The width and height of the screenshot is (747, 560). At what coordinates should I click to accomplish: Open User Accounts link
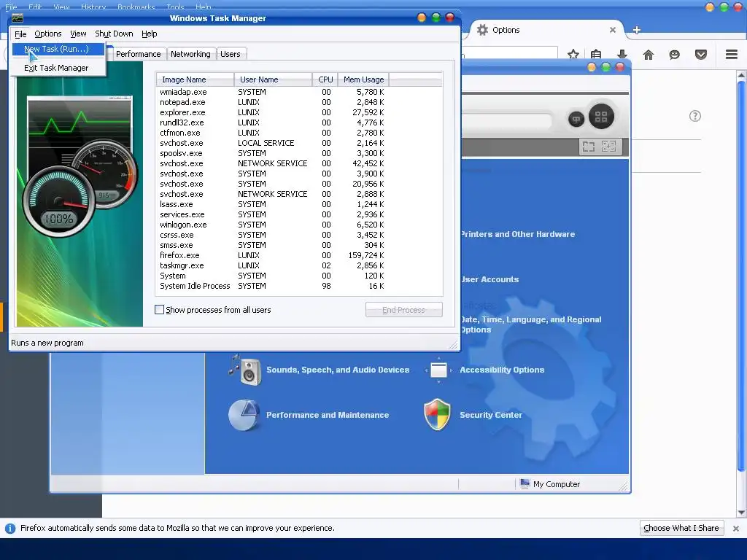[x=489, y=279]
